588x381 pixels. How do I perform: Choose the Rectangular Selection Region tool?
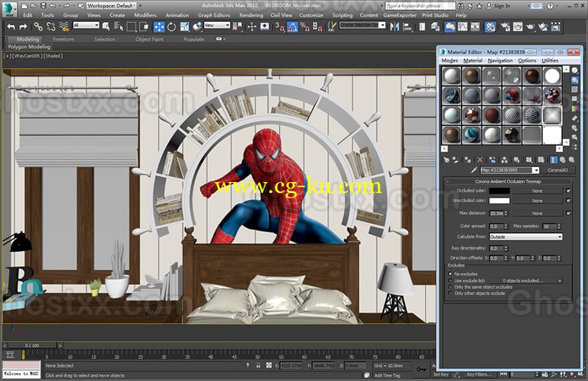[x=132, y=26]
